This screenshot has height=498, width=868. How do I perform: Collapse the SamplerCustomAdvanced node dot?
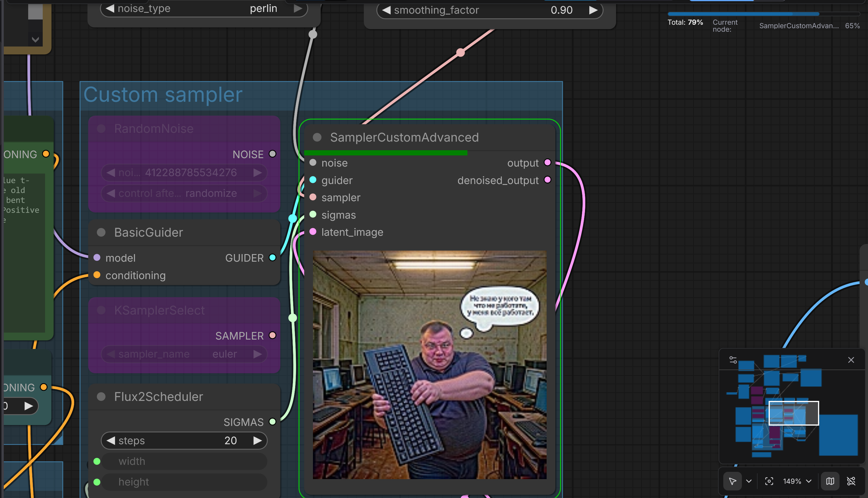(x=317, y=138)
